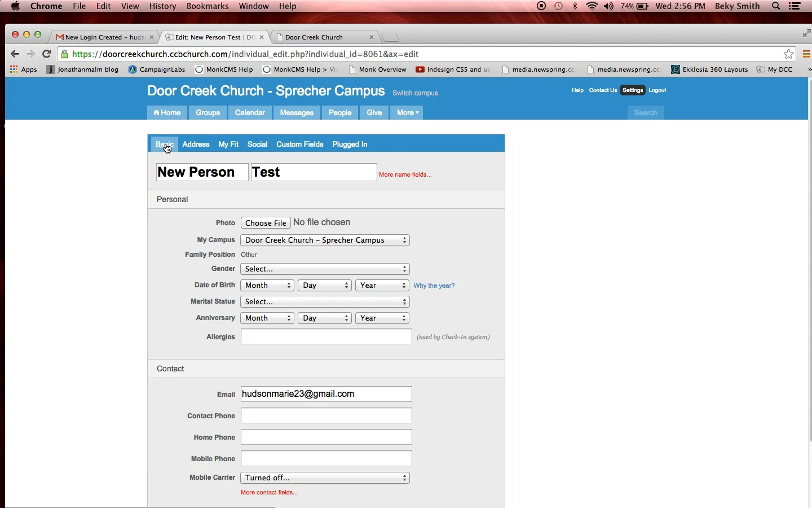Click the Switch campus link
The height and width of the screenshot is (508, 812).
[x=416, y=94]
